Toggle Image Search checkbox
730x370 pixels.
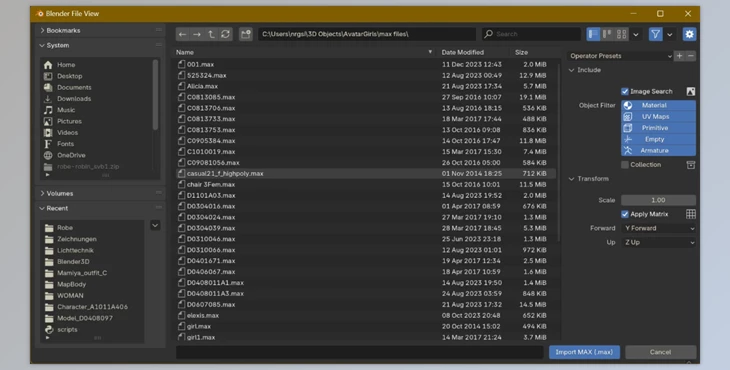point(625,92)
